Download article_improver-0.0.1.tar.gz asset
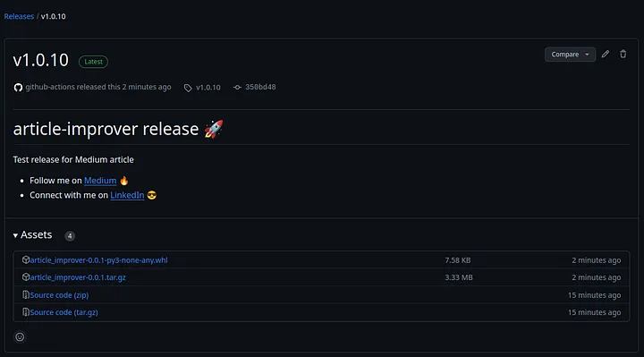 78,277
